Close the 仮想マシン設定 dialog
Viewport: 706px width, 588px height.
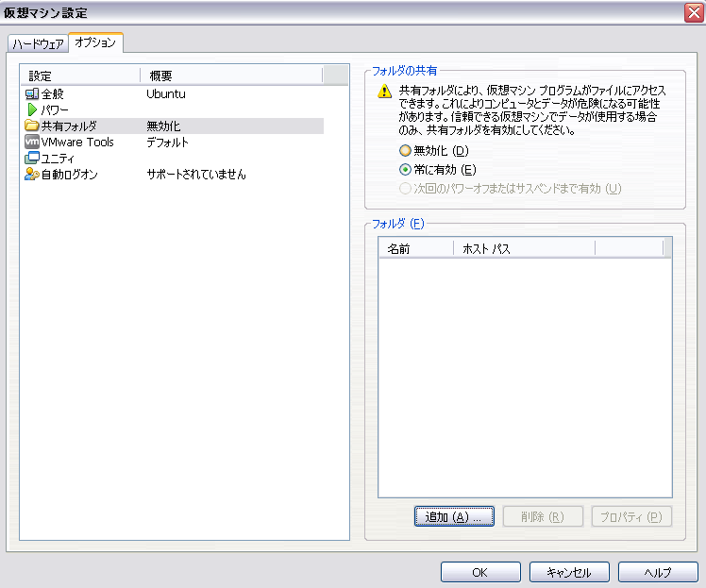[694, 12]
